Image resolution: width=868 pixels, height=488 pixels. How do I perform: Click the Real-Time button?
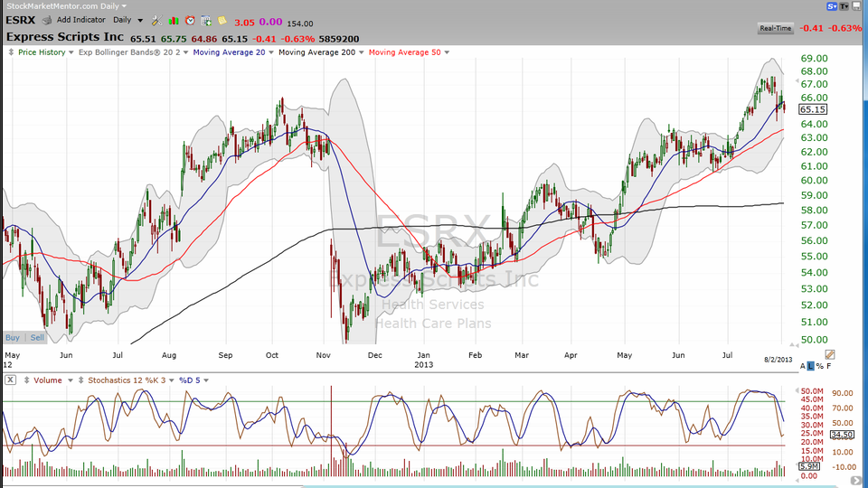(x=775, y=28)
